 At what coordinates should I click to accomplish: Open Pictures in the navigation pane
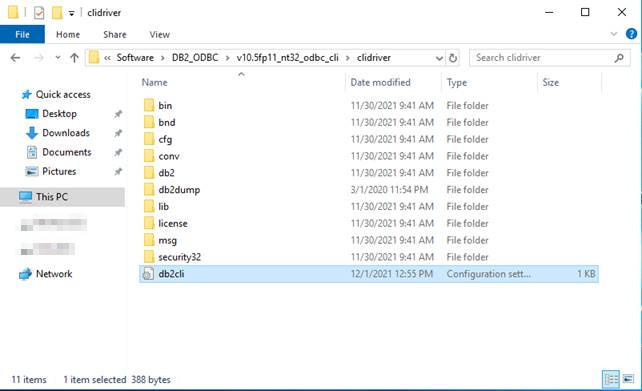51,172
